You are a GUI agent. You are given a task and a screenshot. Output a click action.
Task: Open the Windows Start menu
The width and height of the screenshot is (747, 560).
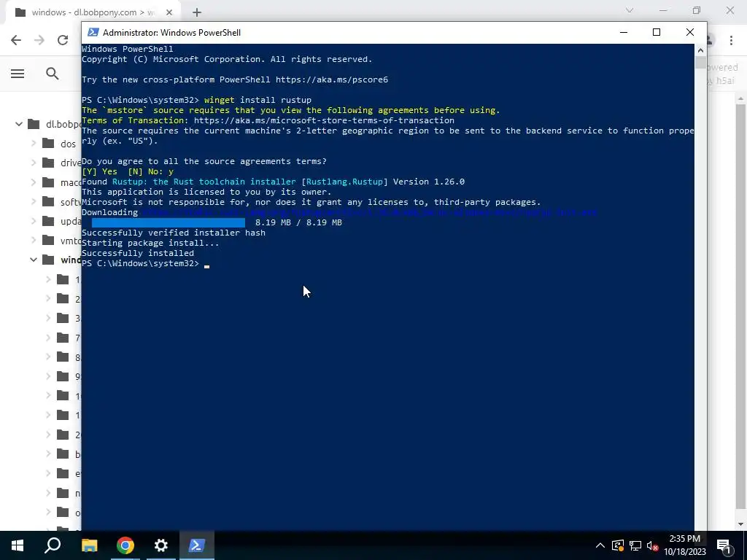pos(18,545)
